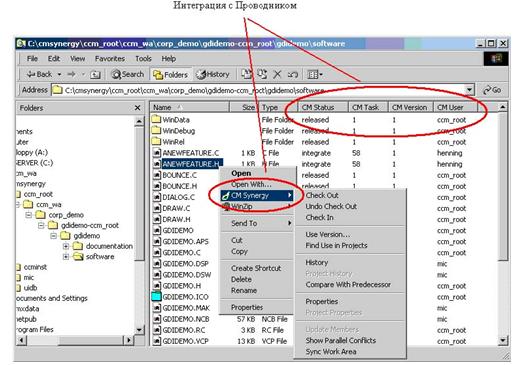Open the Back history dropdown arrow

pyautogui.click(x=59, y=74)
